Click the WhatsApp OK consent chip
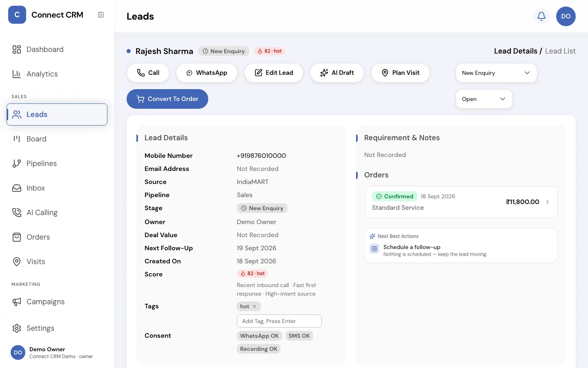Viewport: 588px width, 368px height. [259, 336]
